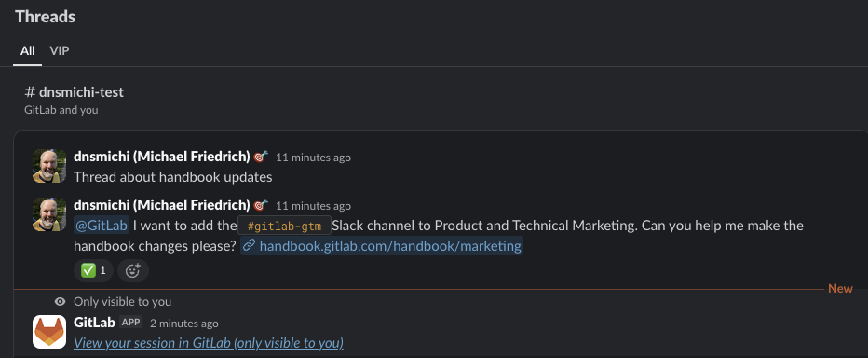Open the handbook.gitlab.com/handbook/marketing link

390,245
